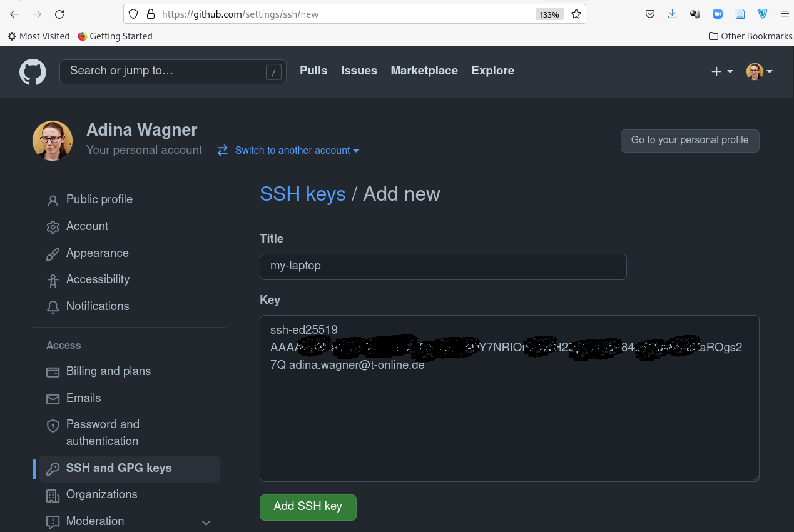Click the Zoom extension icon in toolbar
794x532 pixels.
(718, 14)
